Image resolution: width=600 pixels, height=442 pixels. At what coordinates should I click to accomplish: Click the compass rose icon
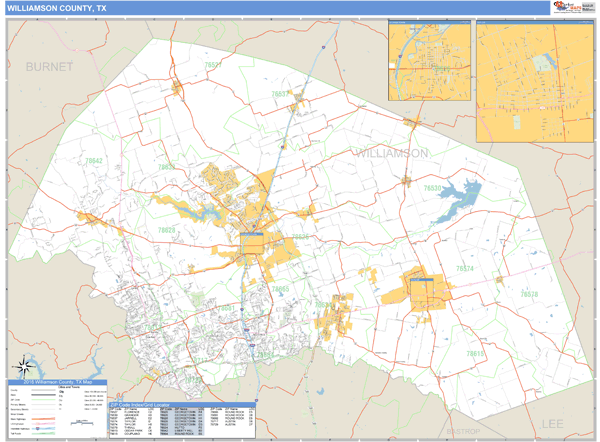[24, 367]
